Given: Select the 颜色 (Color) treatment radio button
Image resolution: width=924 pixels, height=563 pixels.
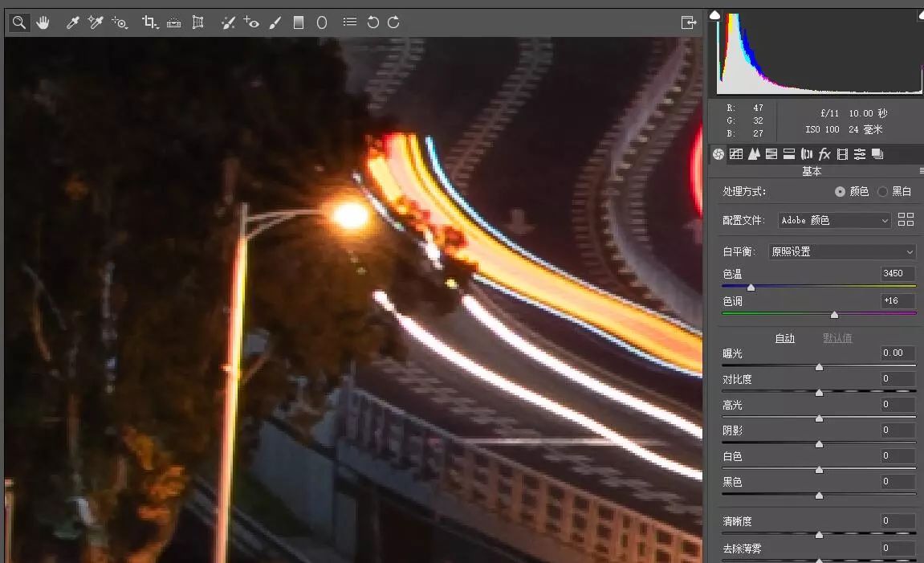Looking at the screenshot, I should tap(840, 192).
